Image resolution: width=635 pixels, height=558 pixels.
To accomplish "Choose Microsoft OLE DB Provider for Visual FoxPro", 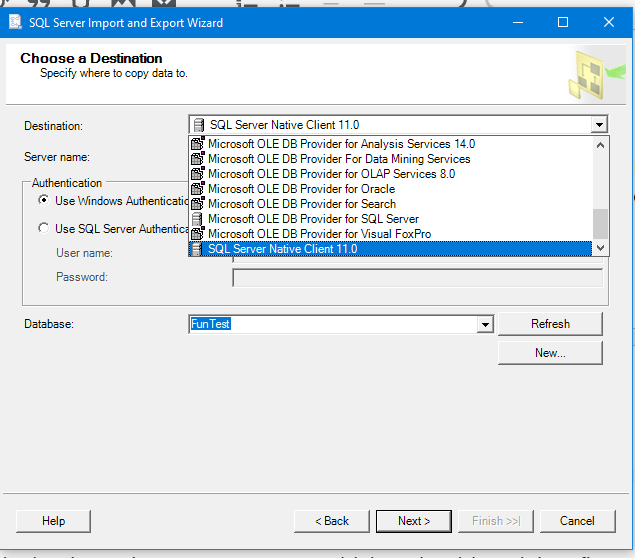I will click(x=391, y=234).
